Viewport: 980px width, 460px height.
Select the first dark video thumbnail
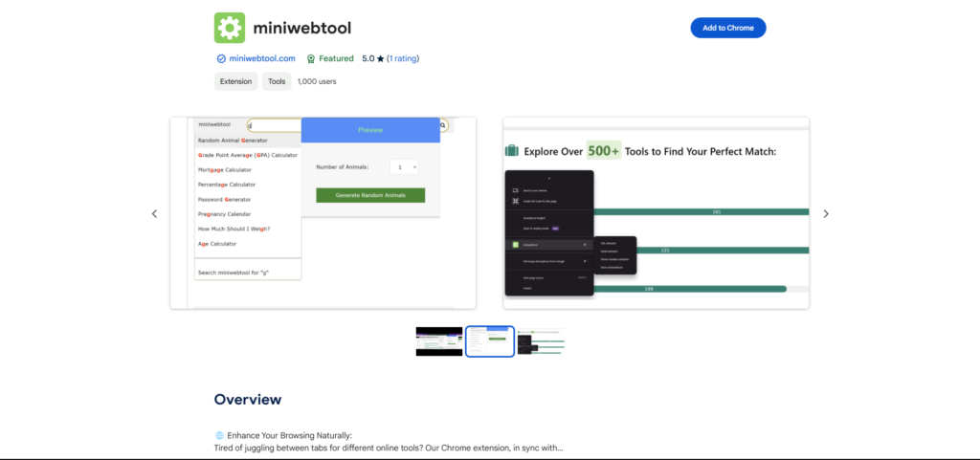(439, 341)
